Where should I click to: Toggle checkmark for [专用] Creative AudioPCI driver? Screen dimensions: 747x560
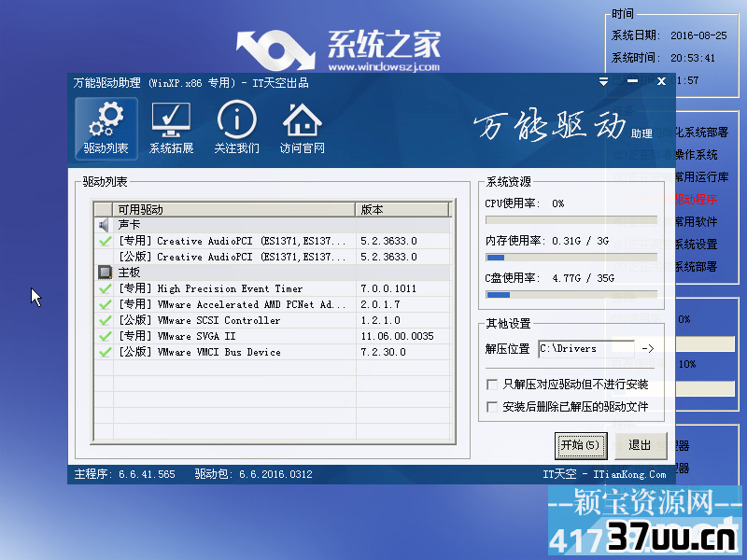(x=105, y=241)
